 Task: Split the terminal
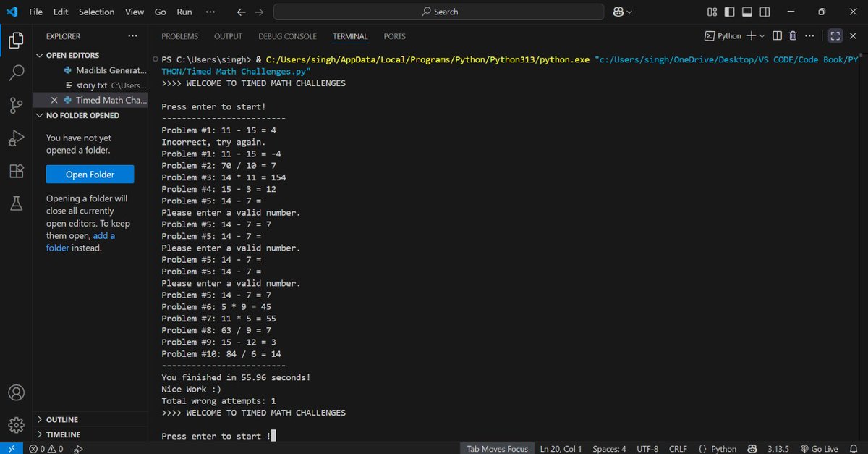777,36
